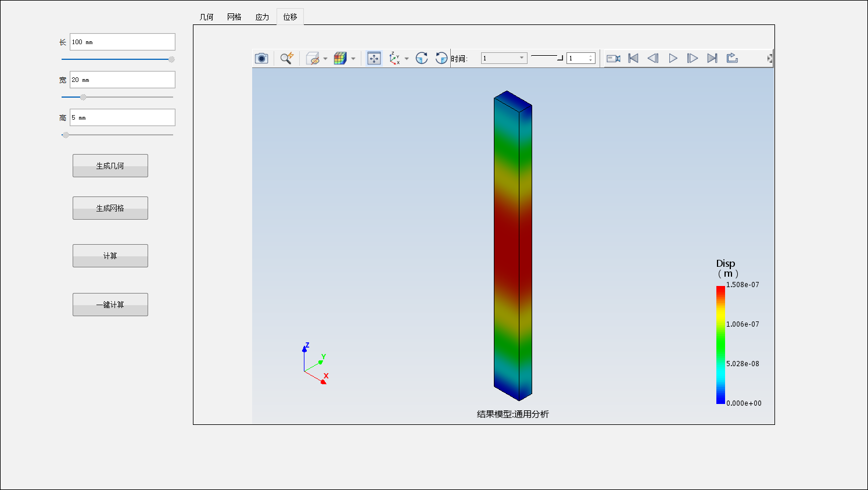Image resolution: width=868 pixels, height=490 pixels.
Task: Expand the colored cube dropdown arrow
Action: tap(353, 58)
